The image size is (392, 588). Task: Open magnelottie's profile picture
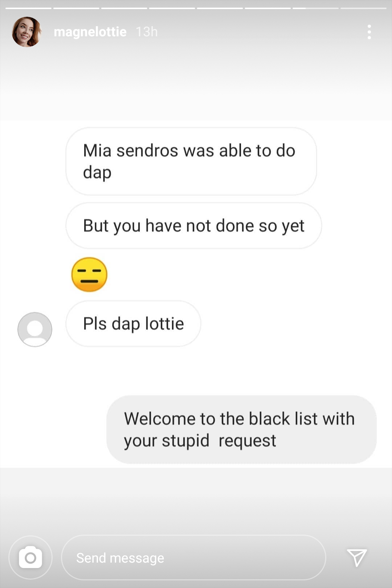pos(26,32)
